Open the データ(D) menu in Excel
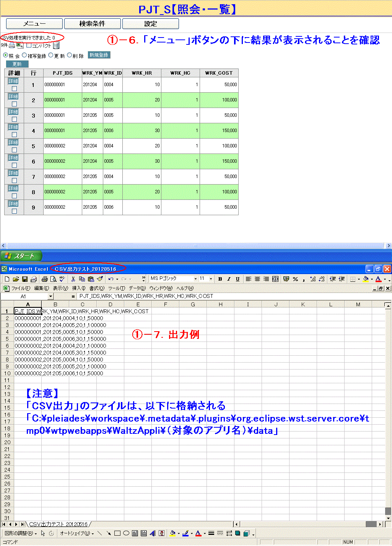 click(137, 288)
